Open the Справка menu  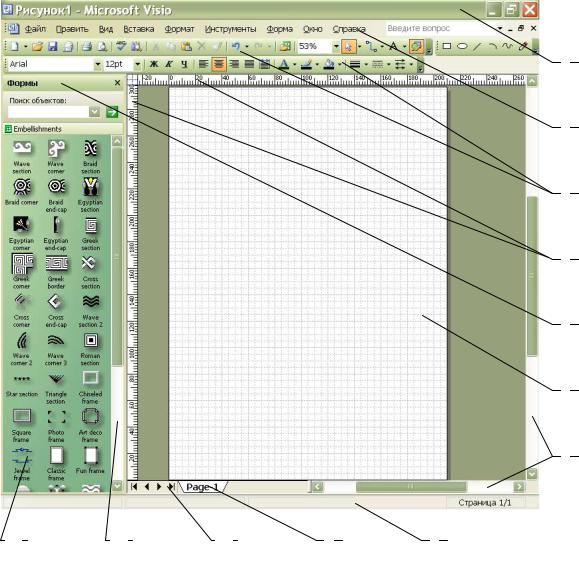tap(349, 29)
